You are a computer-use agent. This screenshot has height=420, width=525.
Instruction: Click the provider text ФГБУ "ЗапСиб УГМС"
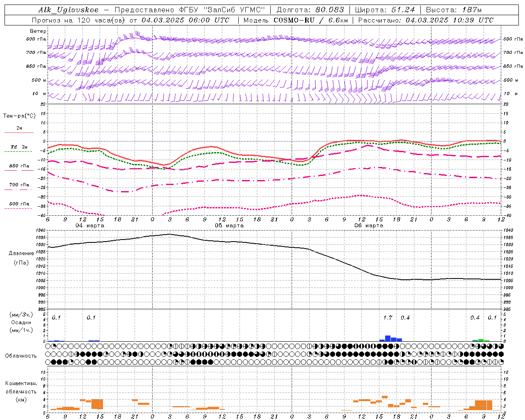tap(222, 10)
